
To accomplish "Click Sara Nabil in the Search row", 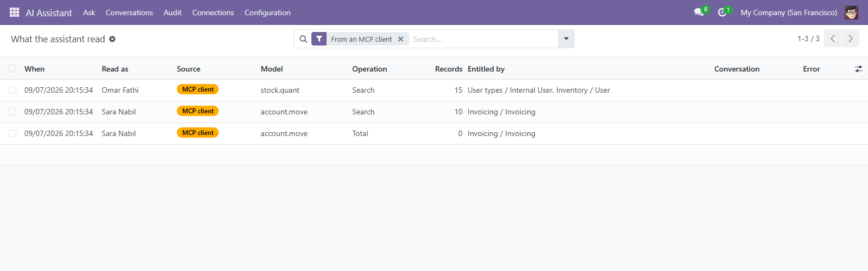I will (119, 112).
